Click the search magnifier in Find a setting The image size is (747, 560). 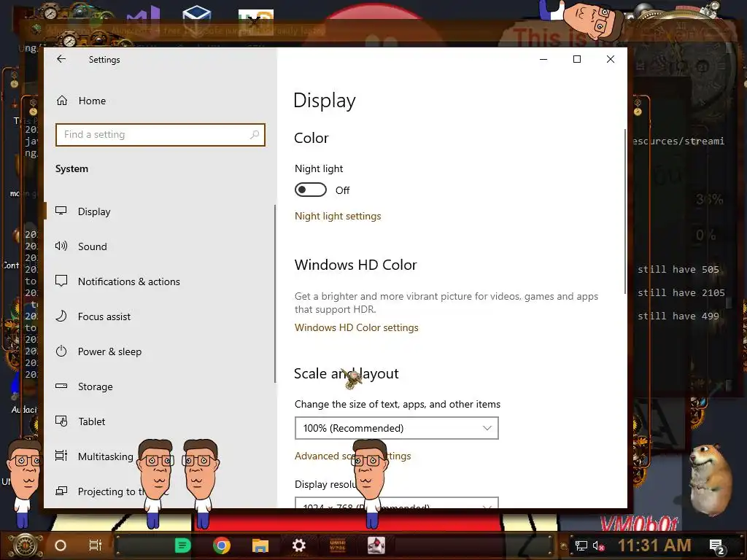[255, 135]
